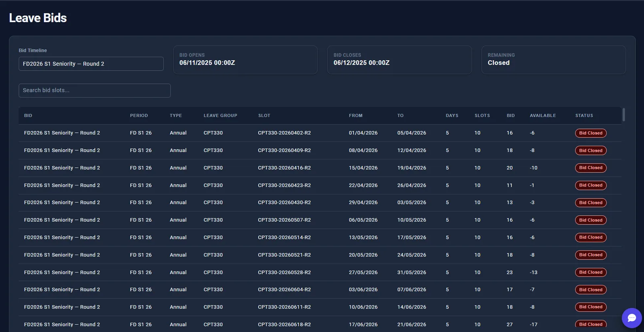644x332 pixels.
Task: Select slot CPT330-20260507-R2
Action: coord(284,220)
